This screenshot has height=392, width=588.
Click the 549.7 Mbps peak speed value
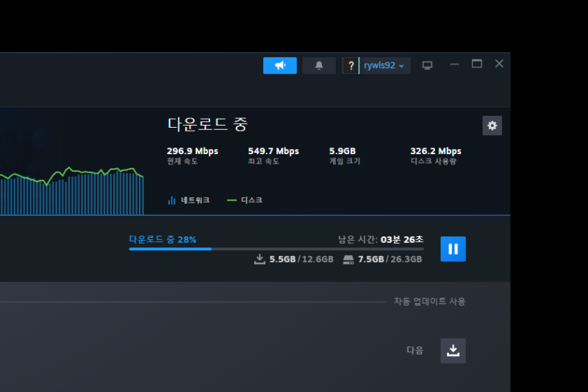[x=273, y=151]
